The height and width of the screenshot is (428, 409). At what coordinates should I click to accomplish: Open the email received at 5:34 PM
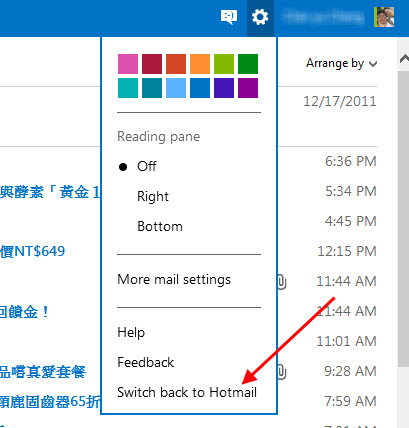click(351, 191)
